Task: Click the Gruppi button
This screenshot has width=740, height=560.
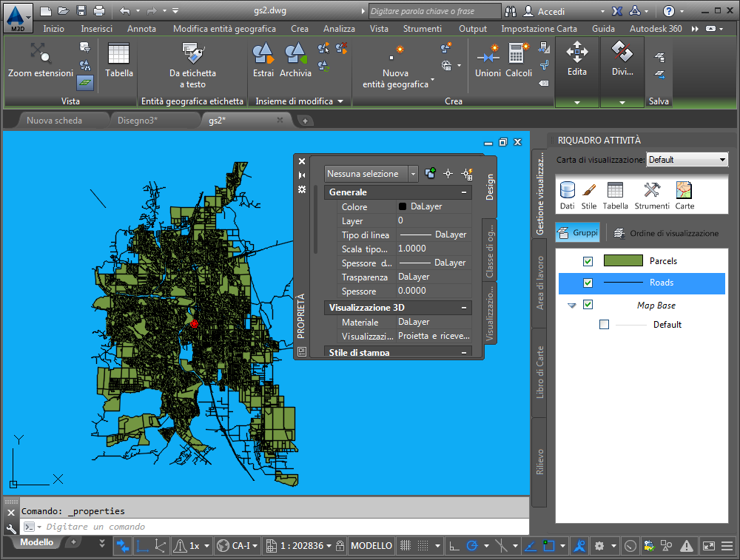Action: tap(579, 233)
